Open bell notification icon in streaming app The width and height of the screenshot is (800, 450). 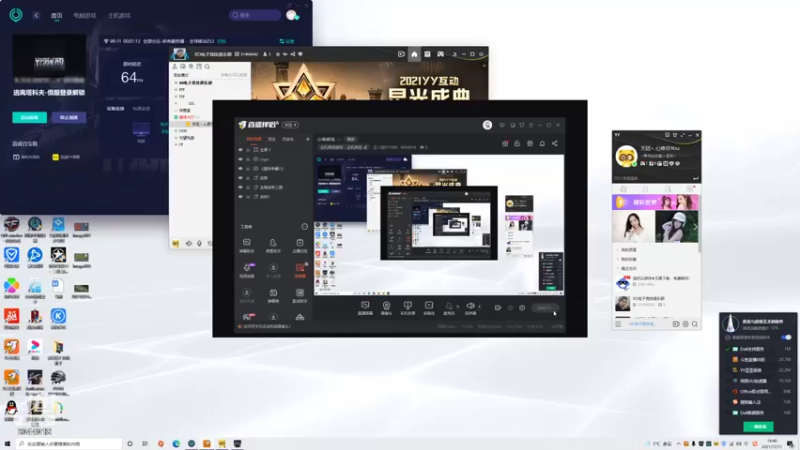542,143
